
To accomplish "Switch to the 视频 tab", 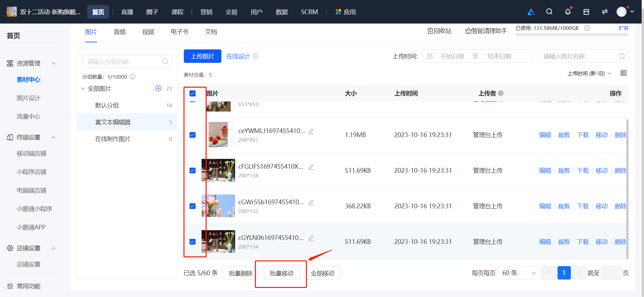I will pyautogui.click(x=148, y=32).
